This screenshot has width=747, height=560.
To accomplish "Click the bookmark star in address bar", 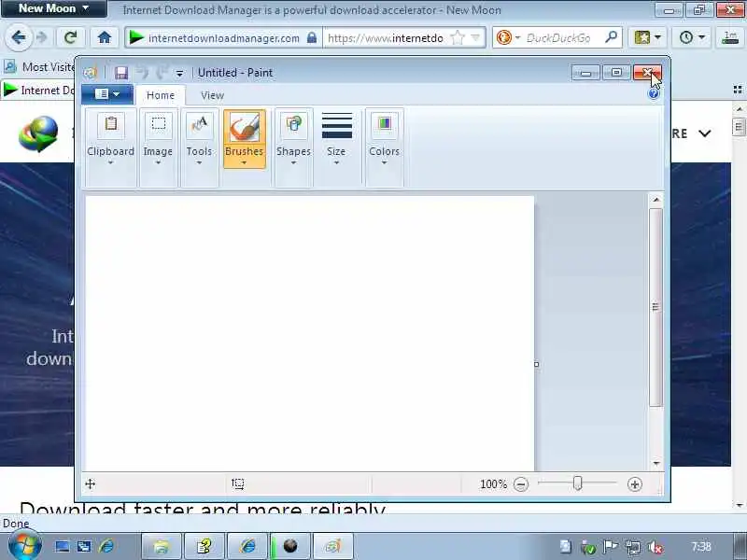I will pos(458,37).
